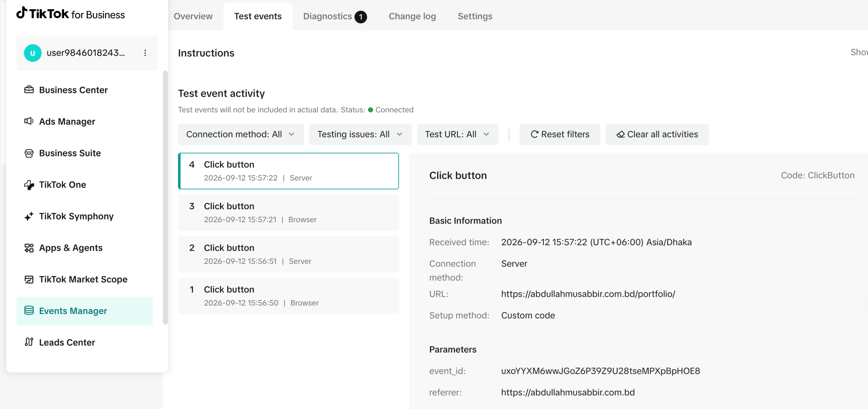Click the TikTok Symphony sparkle icon
The image size is (868, 409).
[x=29, y=216]
